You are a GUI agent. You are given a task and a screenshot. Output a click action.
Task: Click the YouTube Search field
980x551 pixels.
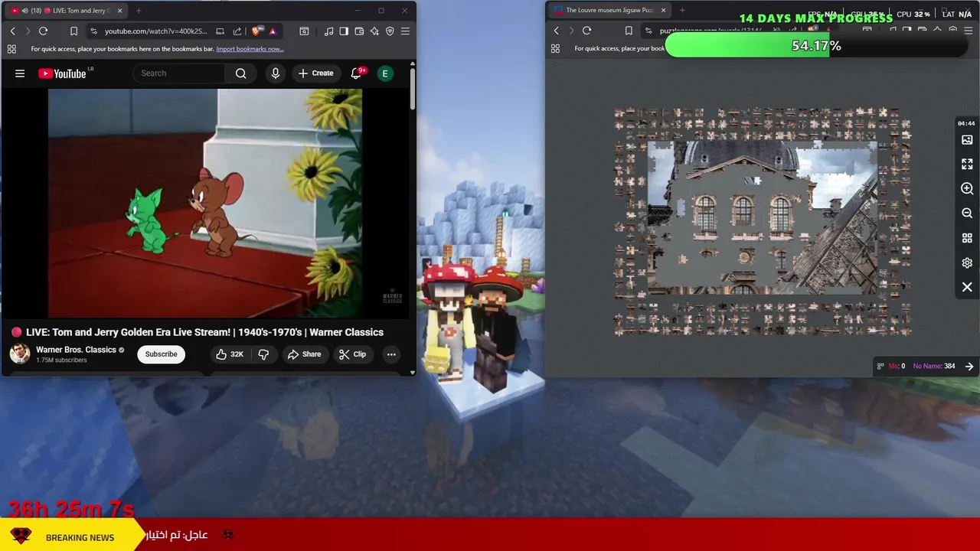tap(180, 73)
